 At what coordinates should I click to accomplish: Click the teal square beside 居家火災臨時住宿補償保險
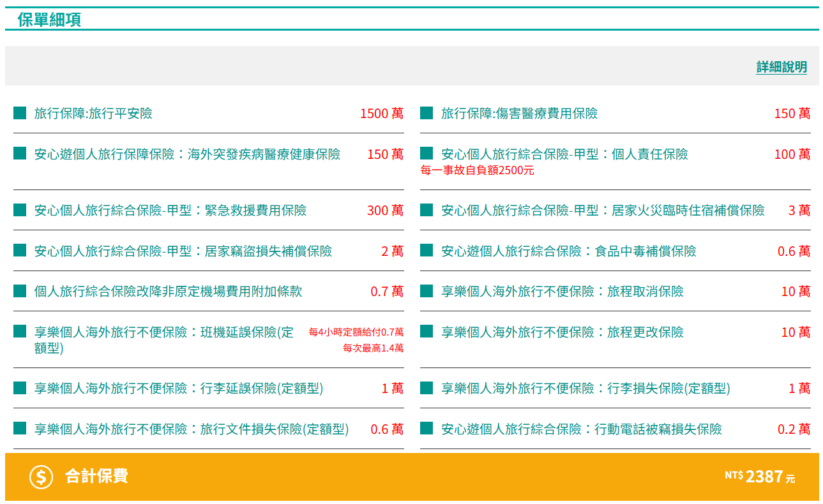[427, 210]
